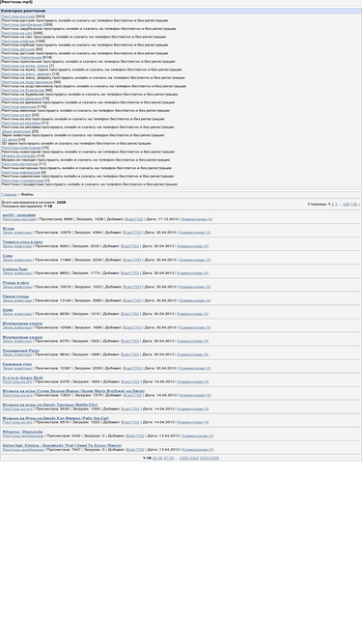
Task: Open "Звуки животных" category link under "Пение птицы"
Action: point(16,300)
